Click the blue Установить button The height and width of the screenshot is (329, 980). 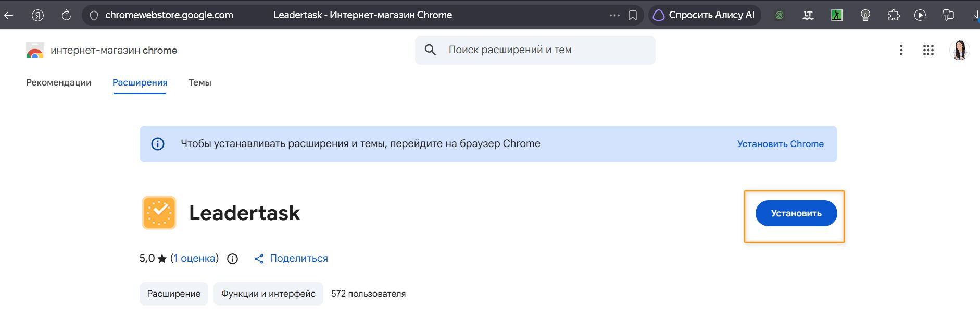(x=796, y=213)
